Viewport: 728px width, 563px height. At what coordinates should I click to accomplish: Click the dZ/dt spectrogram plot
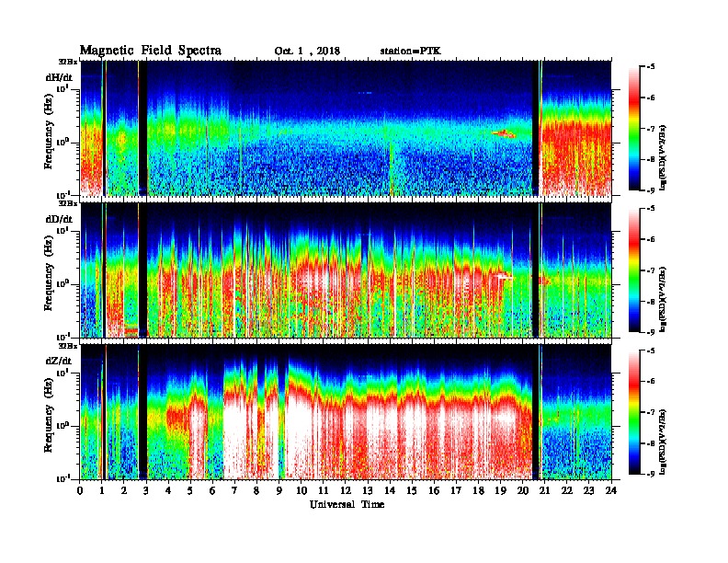pos(346,412)
